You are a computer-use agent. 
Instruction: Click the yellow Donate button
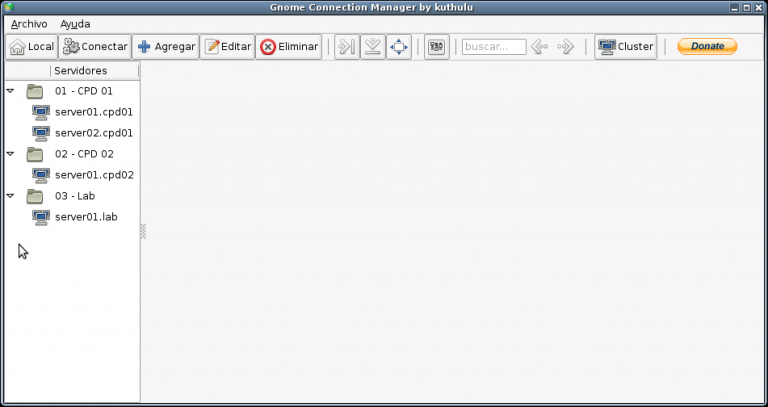707,47
